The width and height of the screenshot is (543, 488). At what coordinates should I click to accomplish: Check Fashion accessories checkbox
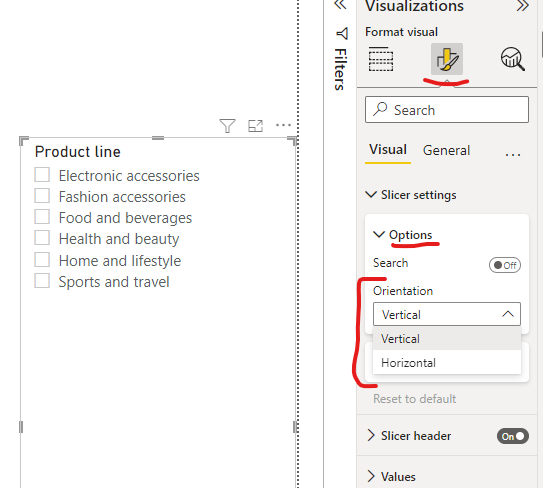[x=42, y=196]
